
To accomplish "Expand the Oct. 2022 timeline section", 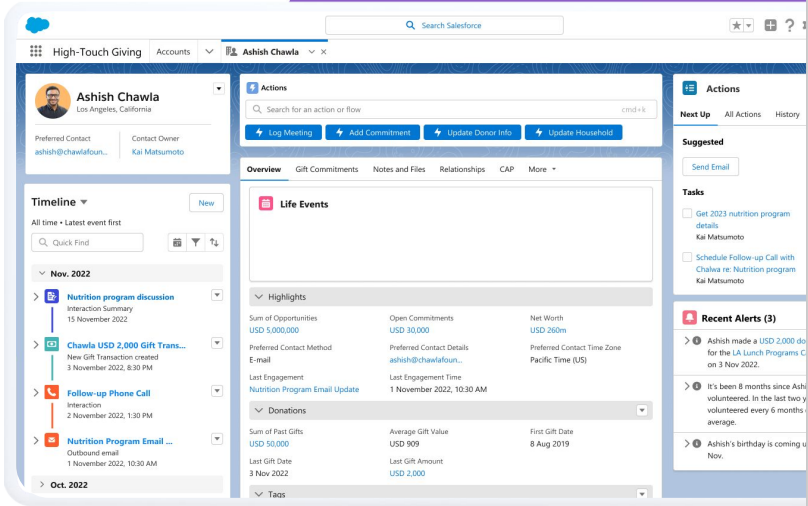I will (x=42, y=484).
